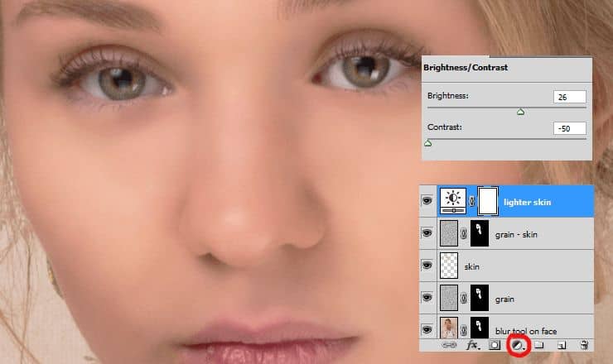Click the Brightness slider handle
Viewport: 613px width, 364px height.
(520, 112)
